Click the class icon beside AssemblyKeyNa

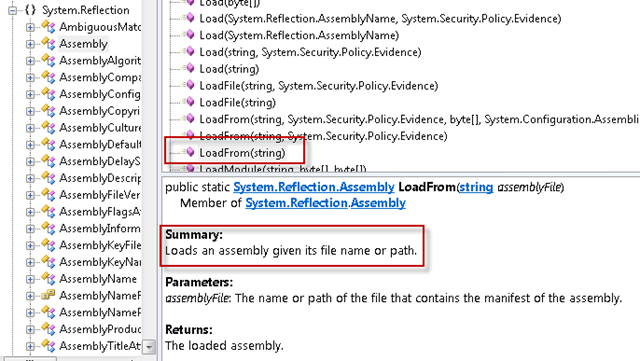pyautogui.click(x=48, y=261)
